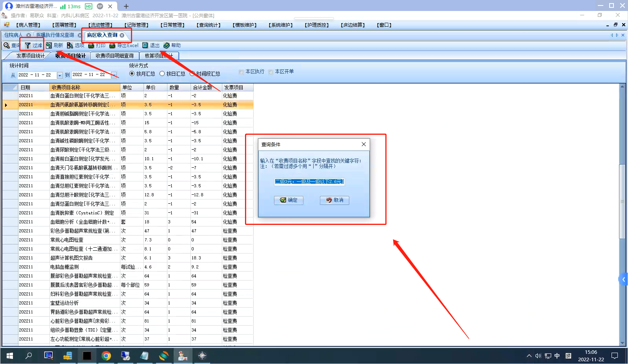This screenshot has width=628, height=364.
Task: Click the 日期 column header
Action: click(34, 87)
